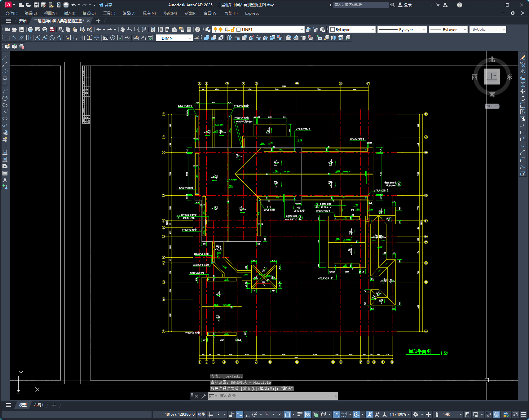
Task: Select the Line tool in left toolbar
Action: [x=5, y=57]
